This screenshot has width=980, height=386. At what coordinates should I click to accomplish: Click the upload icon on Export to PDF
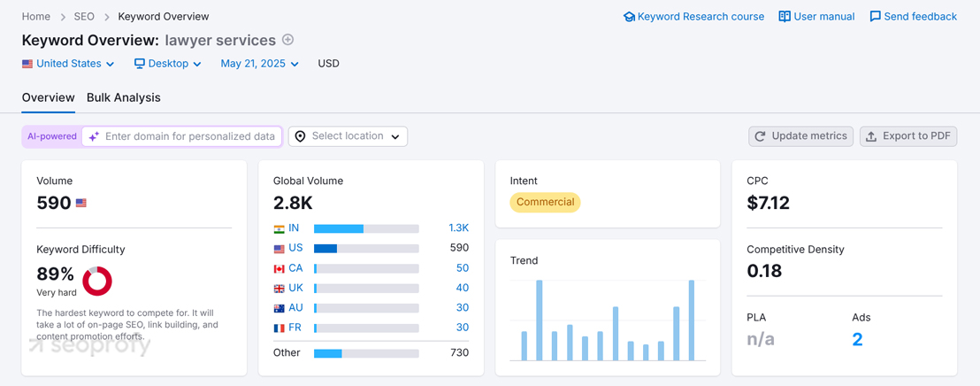[x=871, y=136]
